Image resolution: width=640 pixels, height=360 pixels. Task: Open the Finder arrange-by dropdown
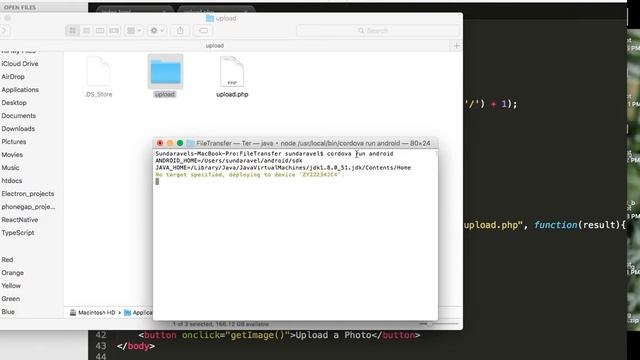pos(134,31)
